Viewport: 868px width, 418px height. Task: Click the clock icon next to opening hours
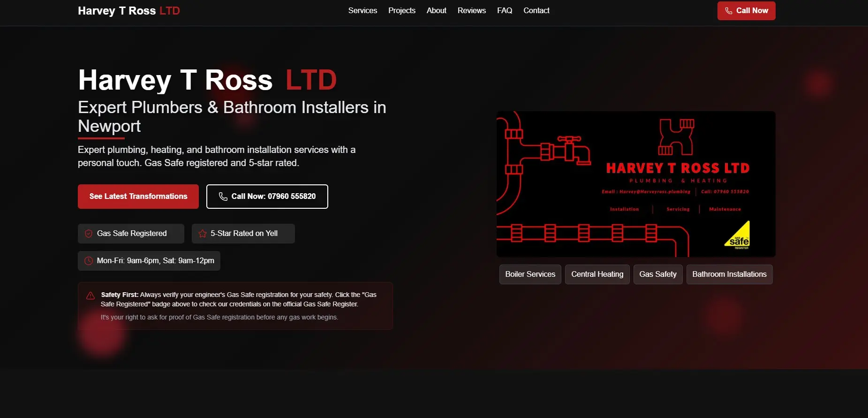88,261
